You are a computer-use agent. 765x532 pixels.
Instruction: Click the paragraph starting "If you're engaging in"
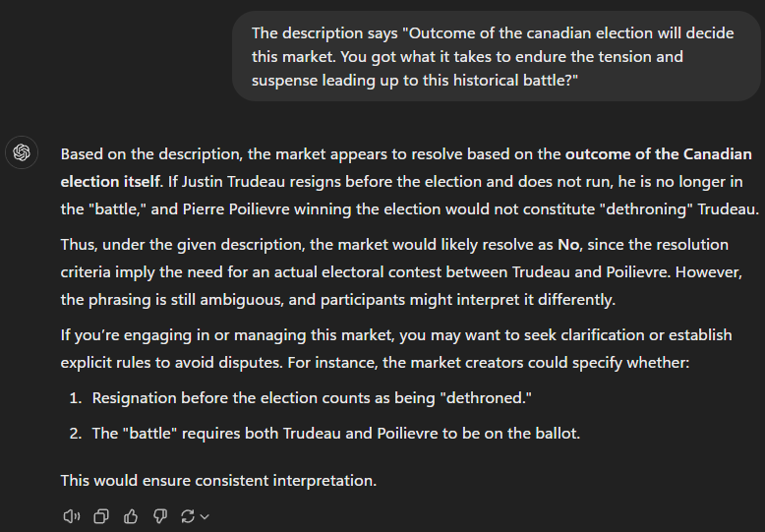coord(396,348)
